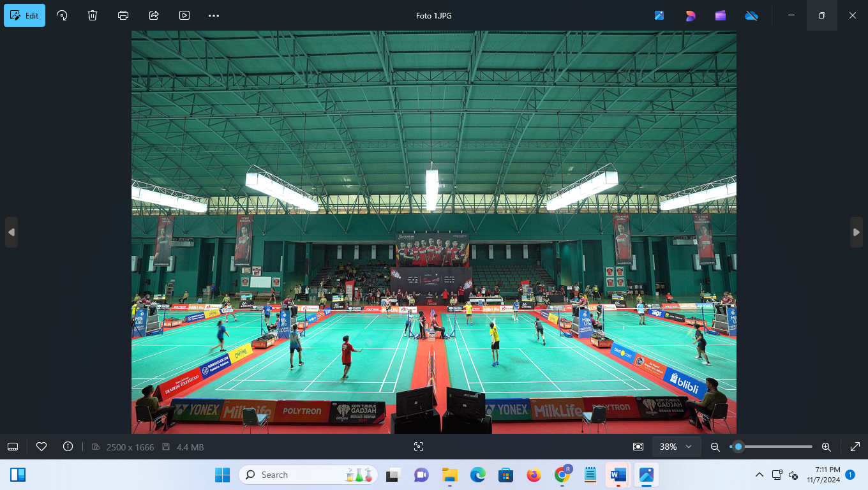The image size is (868, 490).
Task: Open Notepad from taskbar
Action: click(590, 475)
